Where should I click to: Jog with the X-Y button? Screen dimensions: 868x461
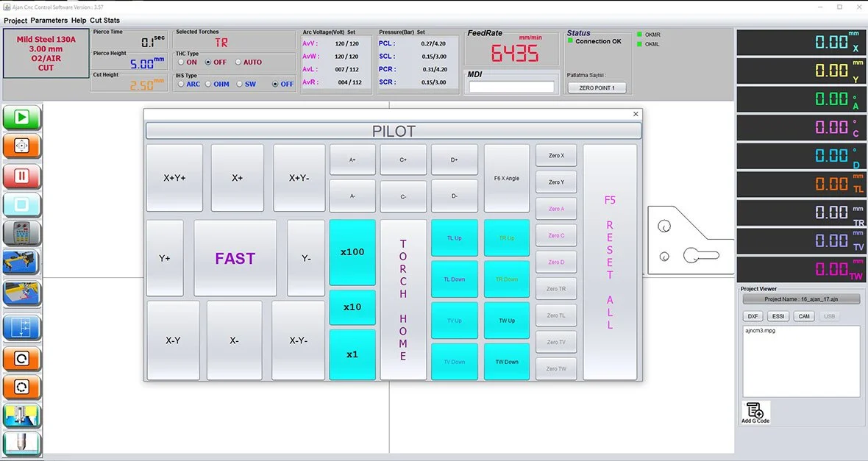pos(174,340)
